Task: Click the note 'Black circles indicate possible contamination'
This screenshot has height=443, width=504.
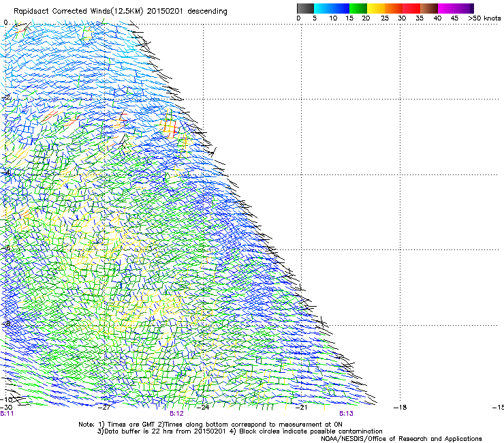Action: 311,431
